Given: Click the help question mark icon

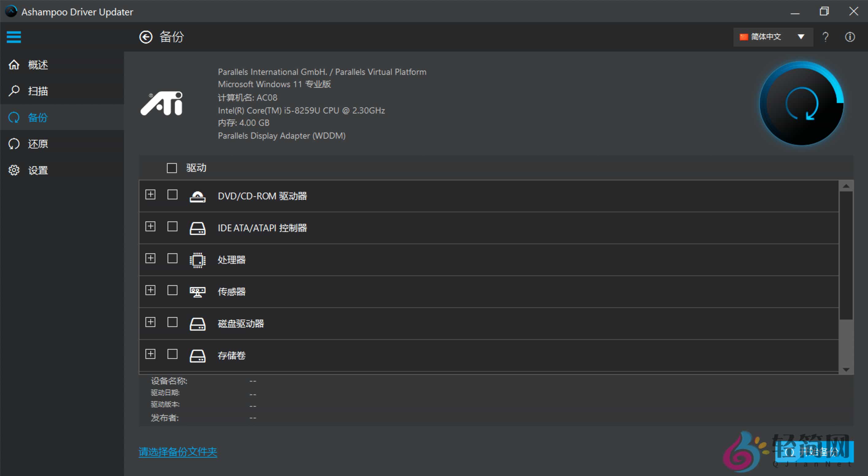Looking at the screenshot, I should (x=825, y=37).
